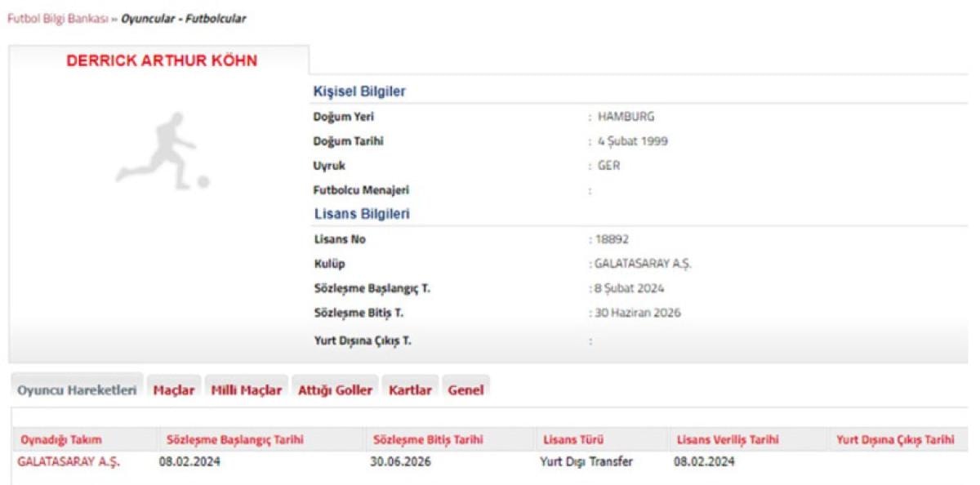Switch to the Oyuncu Hareketleri tab
Image resolution: width=980 pixels, height=485 pixels.
(77, 390)
